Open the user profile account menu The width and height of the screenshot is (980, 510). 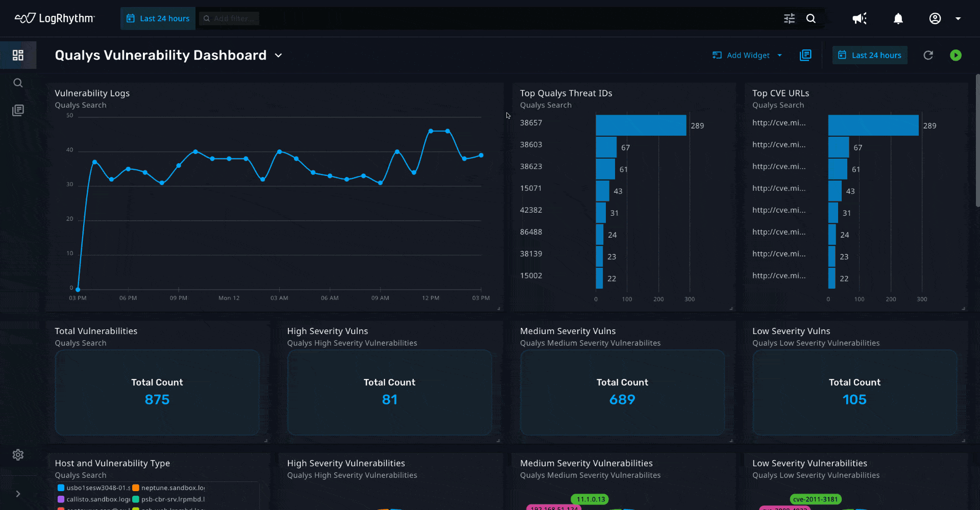coord(936,18)
